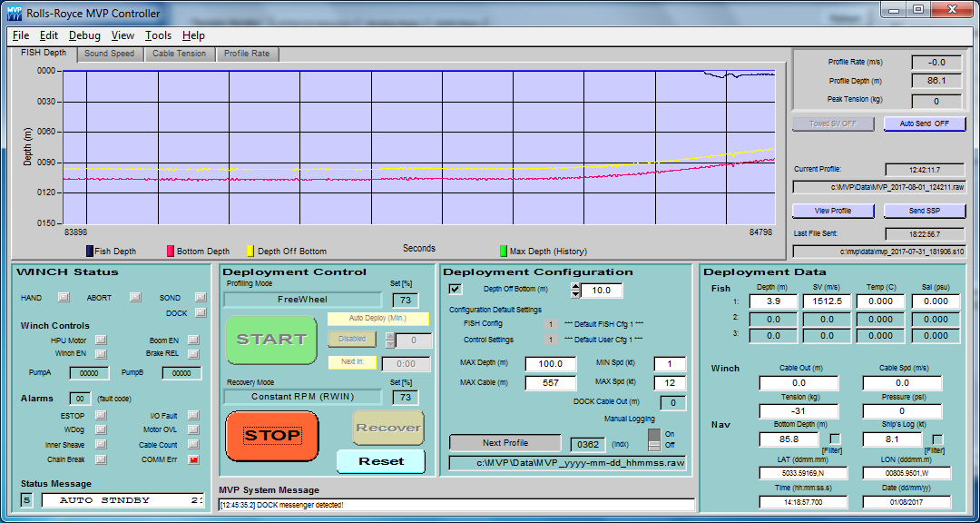
Task: Click the DOCK status indicator
Action: (200, 312)
